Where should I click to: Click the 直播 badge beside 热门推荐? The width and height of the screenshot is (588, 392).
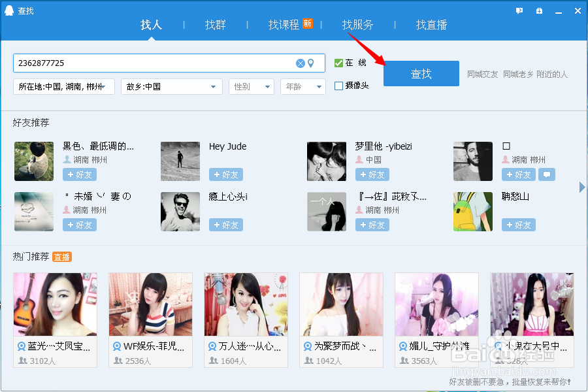pyautogui.click(x=62, y=256)
